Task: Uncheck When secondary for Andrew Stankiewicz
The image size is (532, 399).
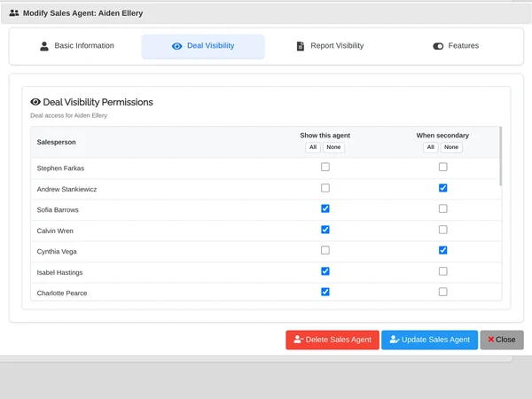Action: tap(442, 188)
